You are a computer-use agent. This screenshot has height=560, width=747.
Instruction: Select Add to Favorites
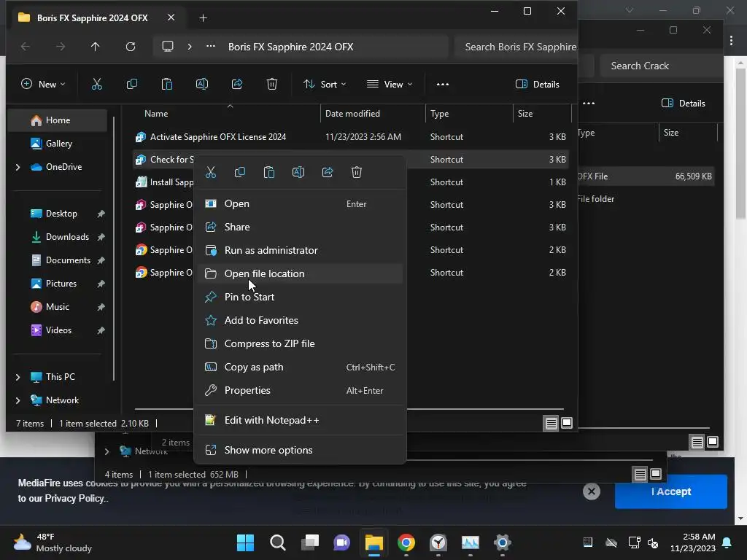click(300, 321)
